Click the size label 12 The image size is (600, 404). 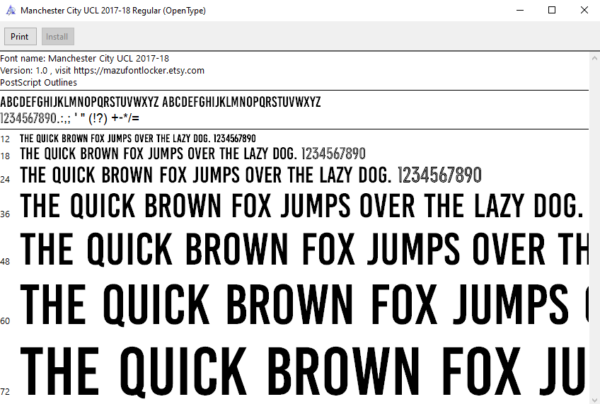tap(5, 139)
